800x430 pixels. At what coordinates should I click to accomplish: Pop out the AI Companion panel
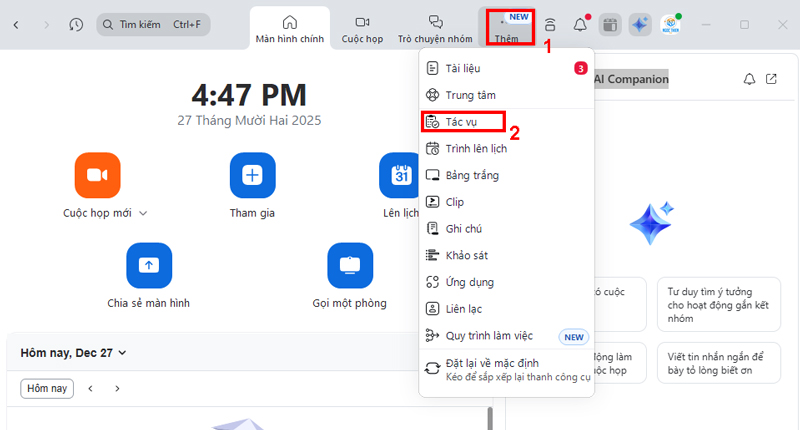[771, 79]
